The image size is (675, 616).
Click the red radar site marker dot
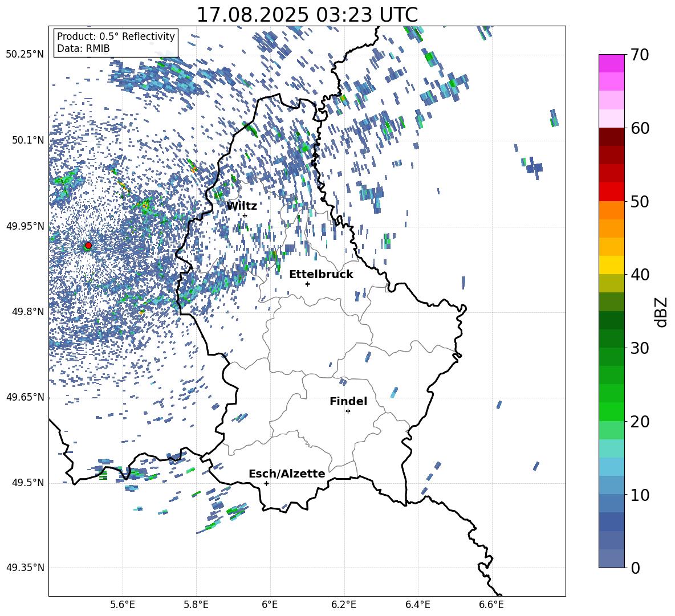(x=88, y=246)
